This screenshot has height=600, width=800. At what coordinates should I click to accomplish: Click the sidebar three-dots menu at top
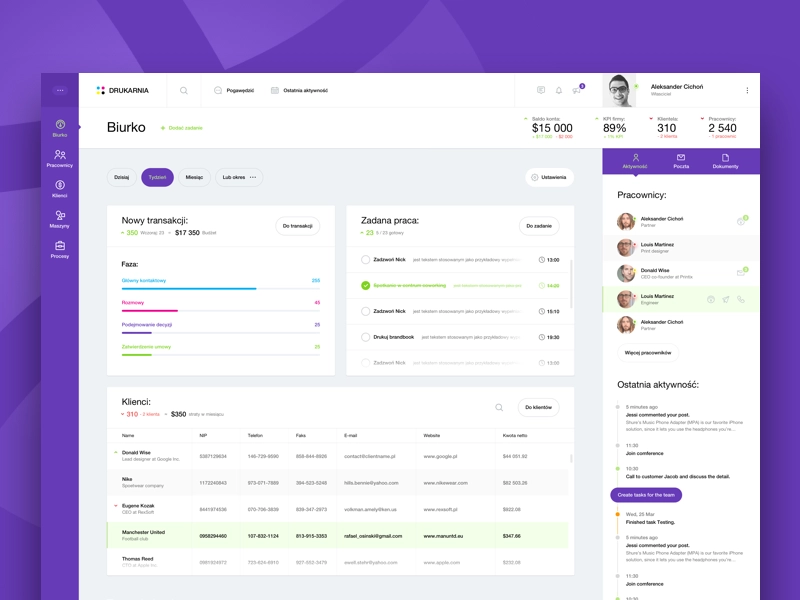[x=60, y=90]
